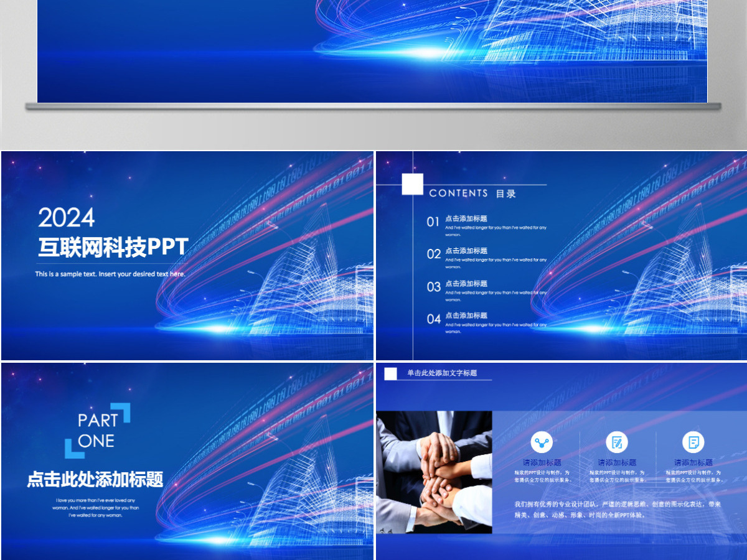Select the "This is a sample text" subtitle
747x560 pixels.
pos(110,274)
